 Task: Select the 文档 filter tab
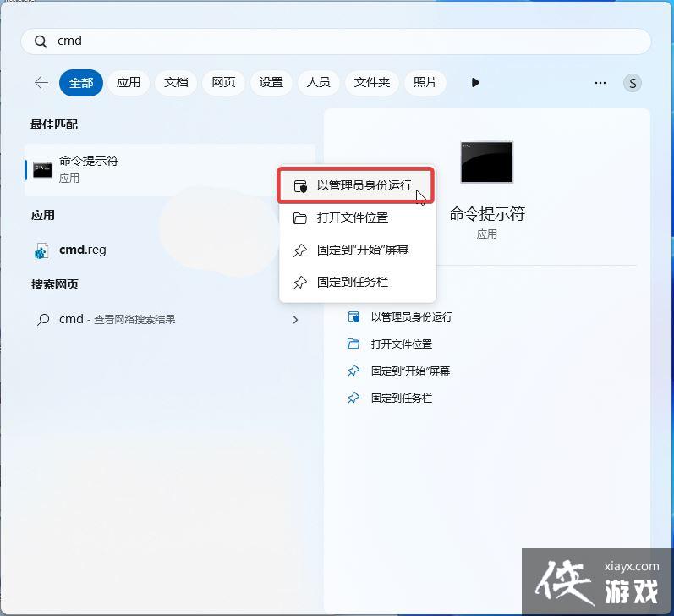(176, 82)
